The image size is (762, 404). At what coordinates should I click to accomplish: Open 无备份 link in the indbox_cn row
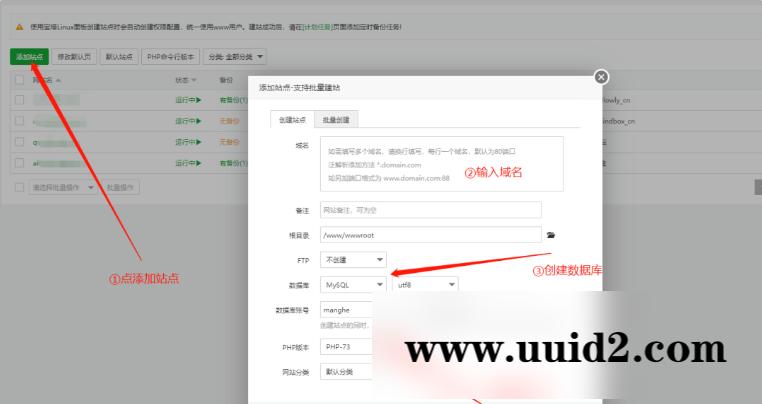pos(229,121)
